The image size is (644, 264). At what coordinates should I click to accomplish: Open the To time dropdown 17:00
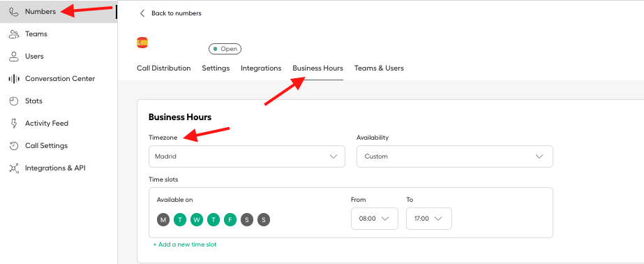429,219
